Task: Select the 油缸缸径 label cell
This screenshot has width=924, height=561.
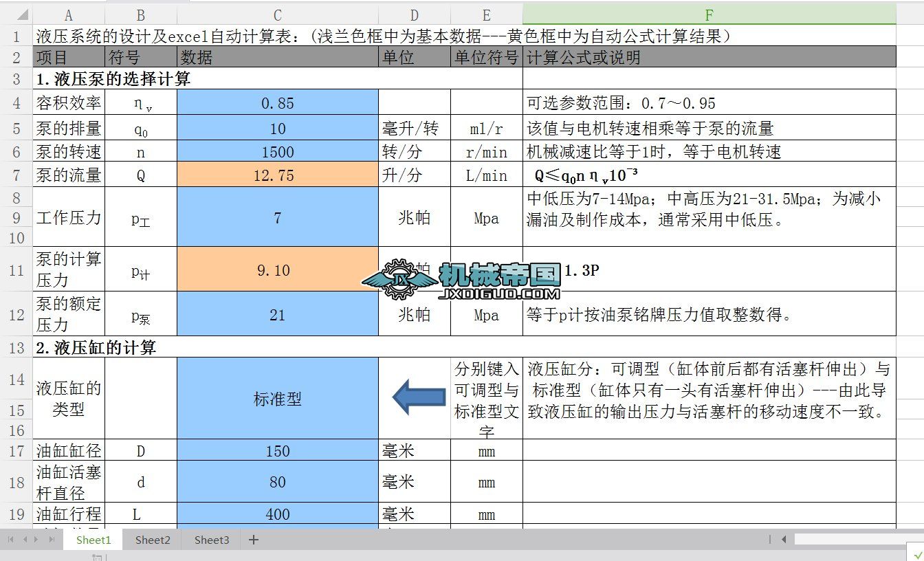Action: [x=68, y=450]
